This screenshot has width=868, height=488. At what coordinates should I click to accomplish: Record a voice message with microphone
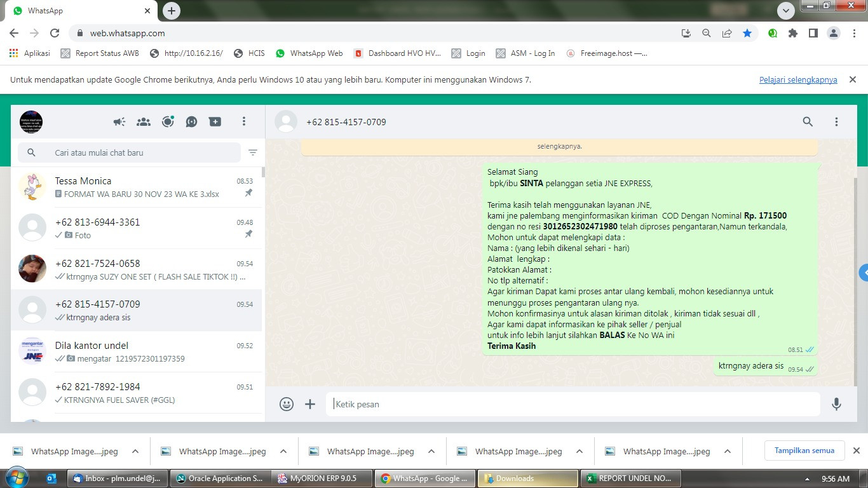point(836,404)
